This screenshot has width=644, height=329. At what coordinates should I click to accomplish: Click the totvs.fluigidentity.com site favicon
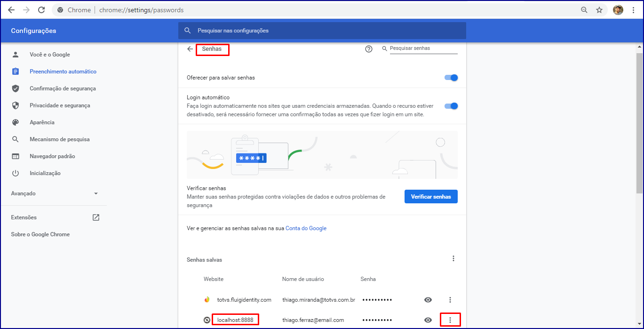click(x=207, y=300)
